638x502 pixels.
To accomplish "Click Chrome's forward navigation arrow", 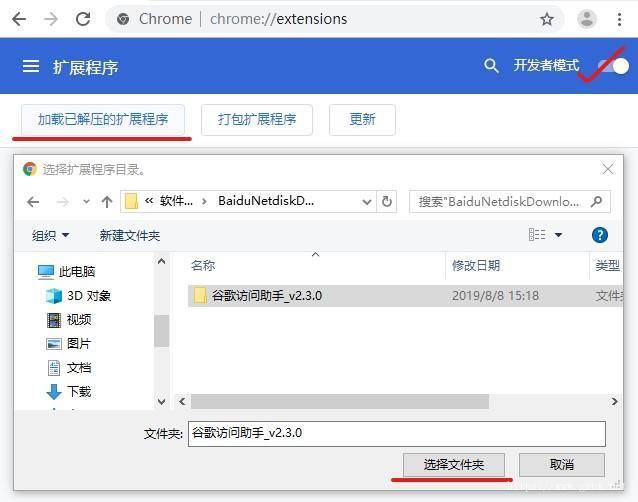I will (x=50, y=19).
